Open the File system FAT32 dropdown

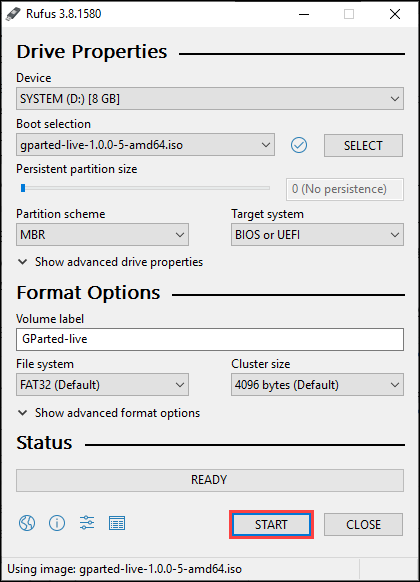102,385
